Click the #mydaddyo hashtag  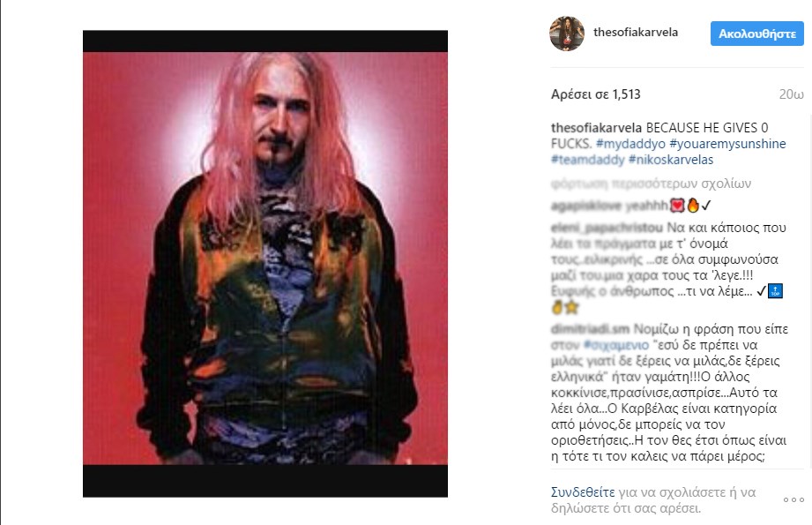click(x=630, y=144)
